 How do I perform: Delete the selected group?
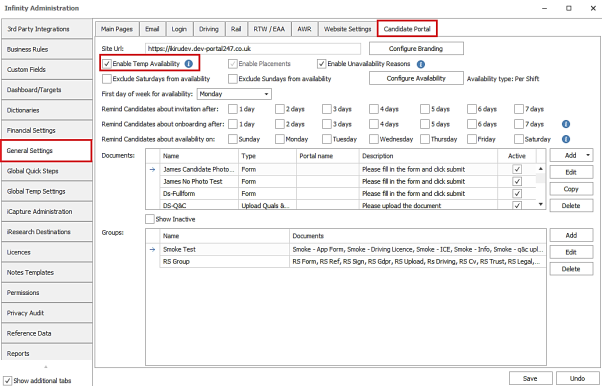(x=571, y=269)
